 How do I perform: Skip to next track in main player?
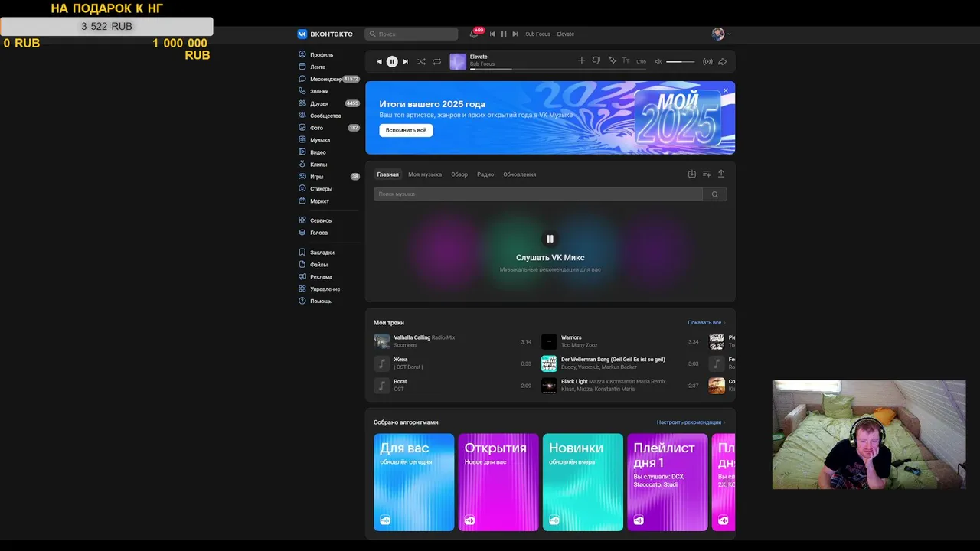click(x=406, y=61)
